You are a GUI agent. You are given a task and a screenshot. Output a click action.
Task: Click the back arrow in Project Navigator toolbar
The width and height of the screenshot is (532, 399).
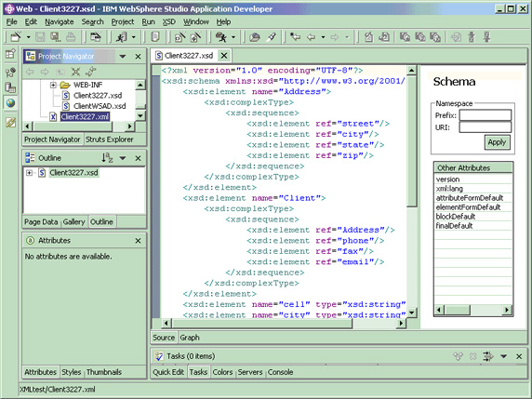30,72
